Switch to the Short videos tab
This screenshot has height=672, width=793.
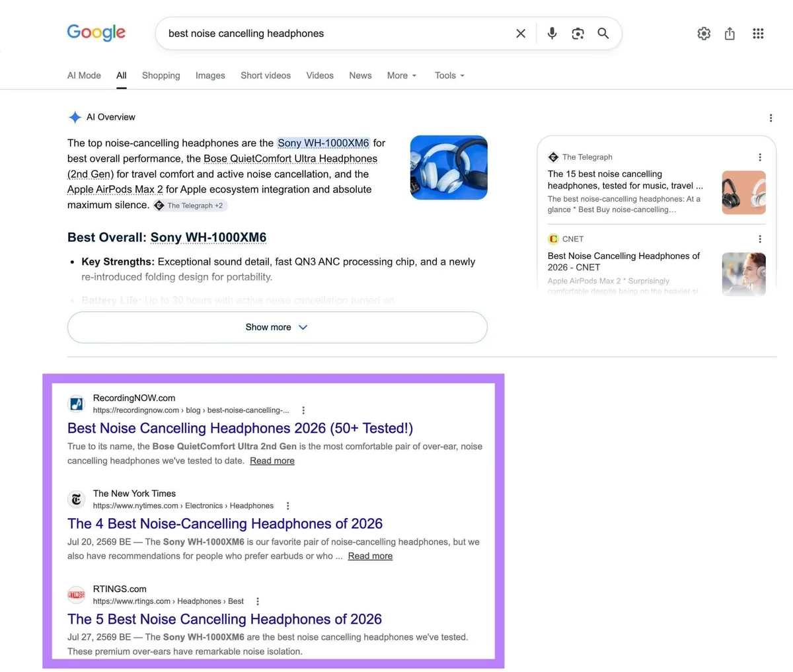point(266,75)
